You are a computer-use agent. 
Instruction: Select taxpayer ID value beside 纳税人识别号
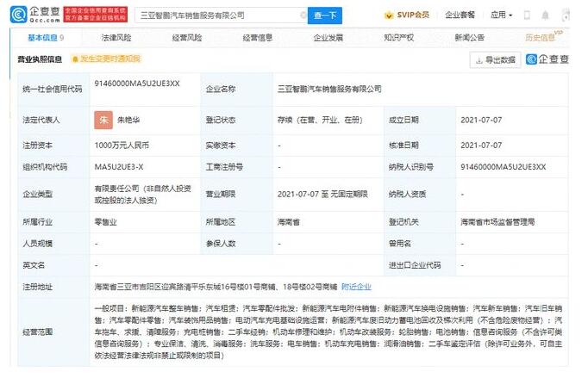tap(504, 167)
